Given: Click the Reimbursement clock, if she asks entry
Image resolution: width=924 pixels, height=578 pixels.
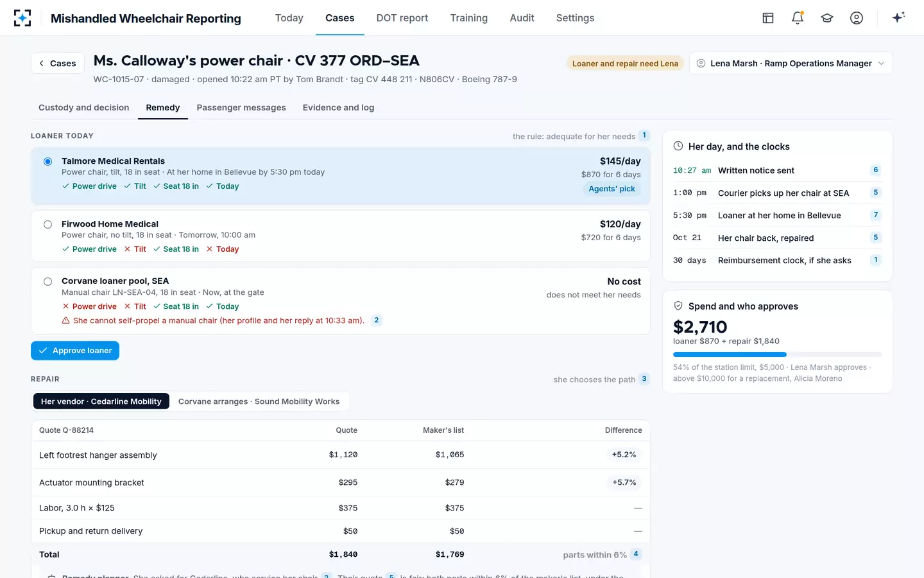Looking at the screenshot, I should pos(777,260).
